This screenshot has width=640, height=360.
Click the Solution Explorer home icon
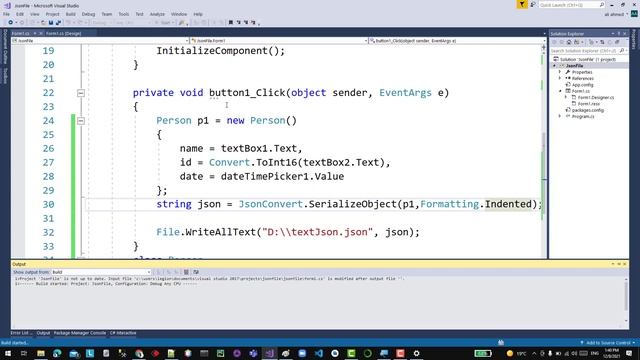569,42
